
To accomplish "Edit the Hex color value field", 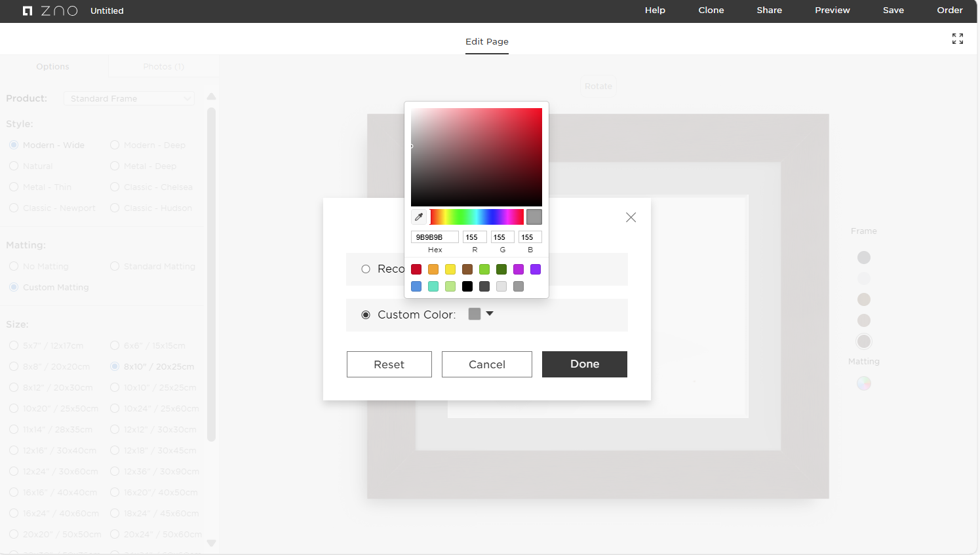I will click(x=435, y=237).
